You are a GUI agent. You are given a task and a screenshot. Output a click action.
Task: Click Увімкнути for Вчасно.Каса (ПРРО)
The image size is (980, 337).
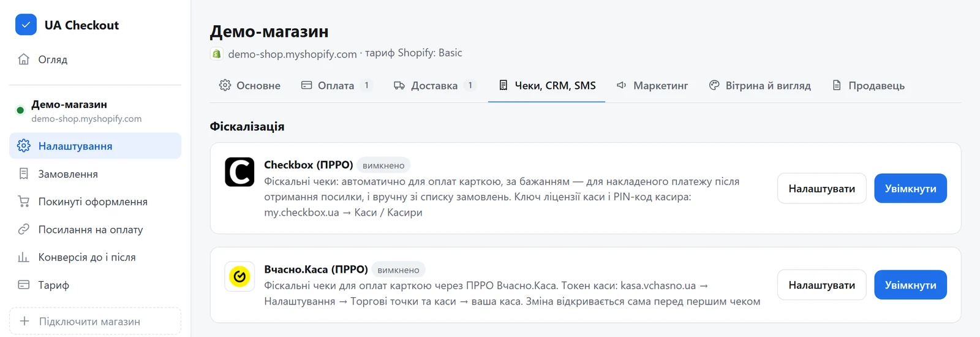910,285
